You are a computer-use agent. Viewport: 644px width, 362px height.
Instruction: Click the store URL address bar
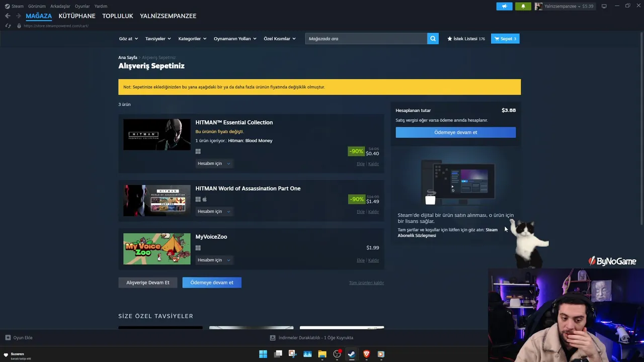tap(56, 26)
